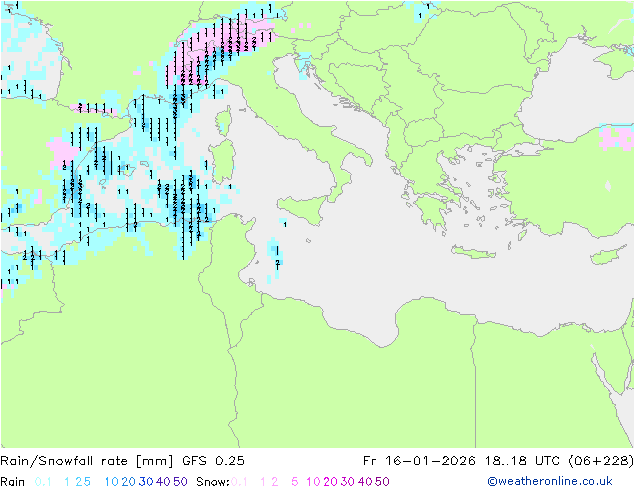Click the '18..18 UTC' time label
This screenshot has height=490, width=634.
520,461
